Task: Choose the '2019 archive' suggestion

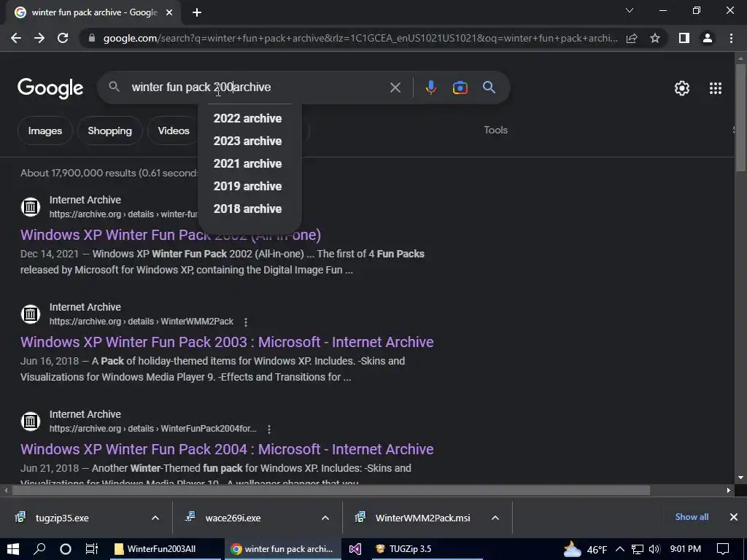Action: (248, 186)
